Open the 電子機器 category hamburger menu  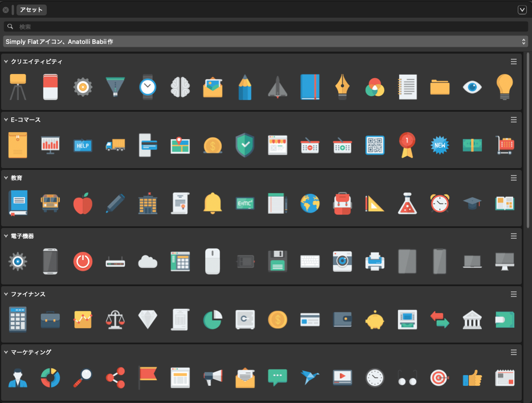(514, 236)
